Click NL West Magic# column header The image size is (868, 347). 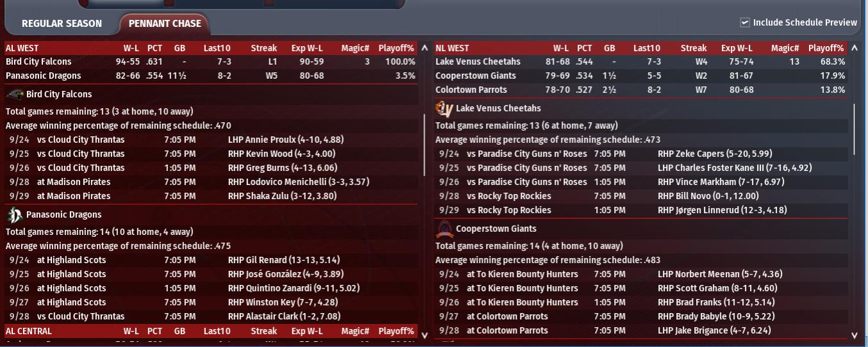[785, 48]
